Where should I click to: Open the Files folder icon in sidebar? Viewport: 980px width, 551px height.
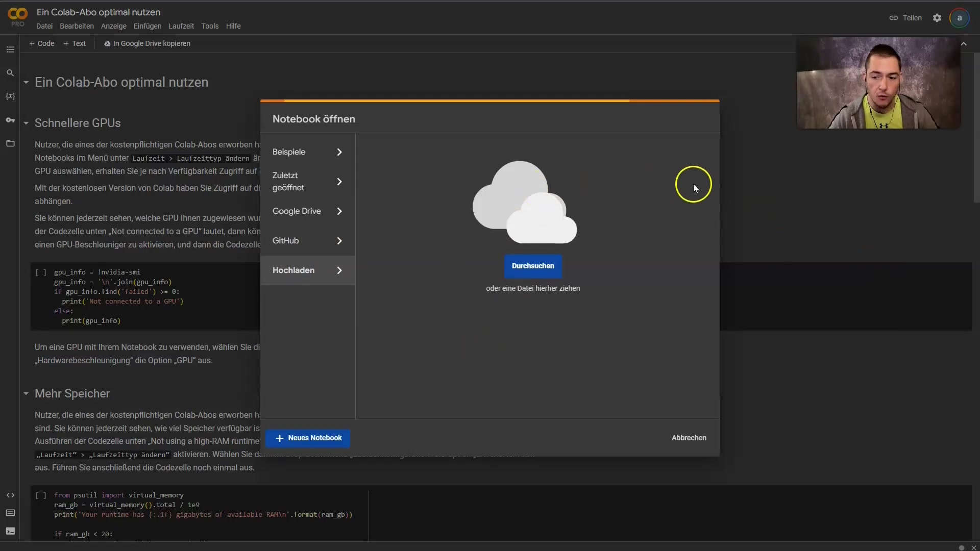coord(10,143)
